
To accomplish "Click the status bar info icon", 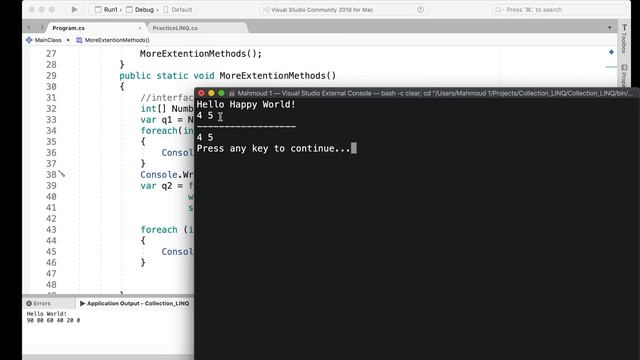I will (420, 9).
